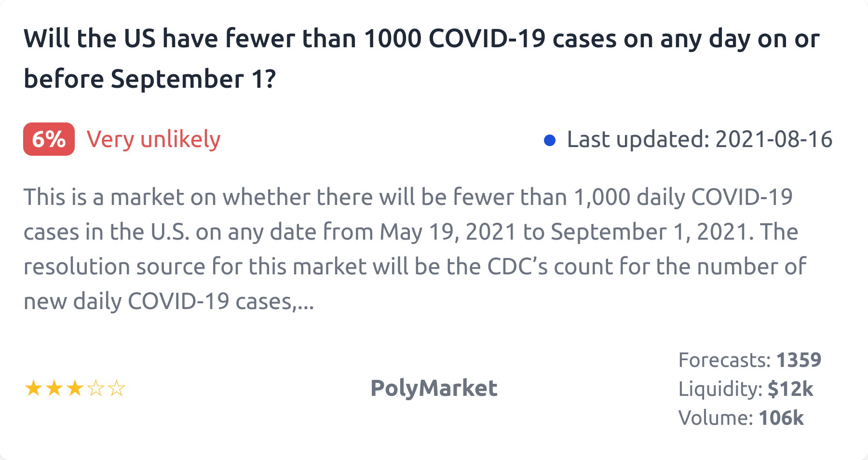Click the 'Very unlikely' label
Screen dimensions: 868x460
(x=153, y=139)
